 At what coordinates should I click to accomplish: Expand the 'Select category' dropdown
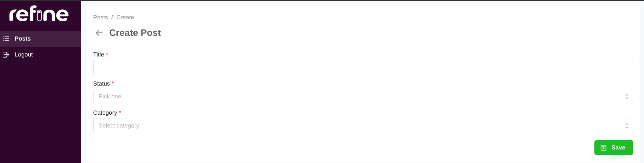coord(363,126)
